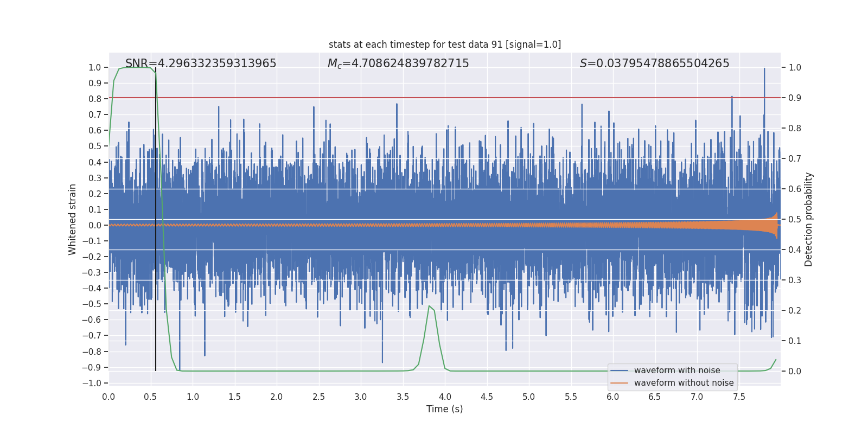This screenshot has height=434, width=868.
Task: Click the blue line swatch in legend
Action: (619, 371)
